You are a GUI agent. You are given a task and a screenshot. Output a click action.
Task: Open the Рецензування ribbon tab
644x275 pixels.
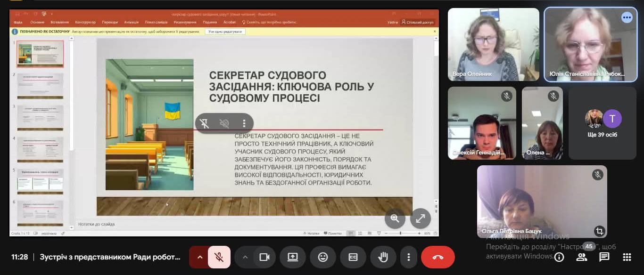186,22
